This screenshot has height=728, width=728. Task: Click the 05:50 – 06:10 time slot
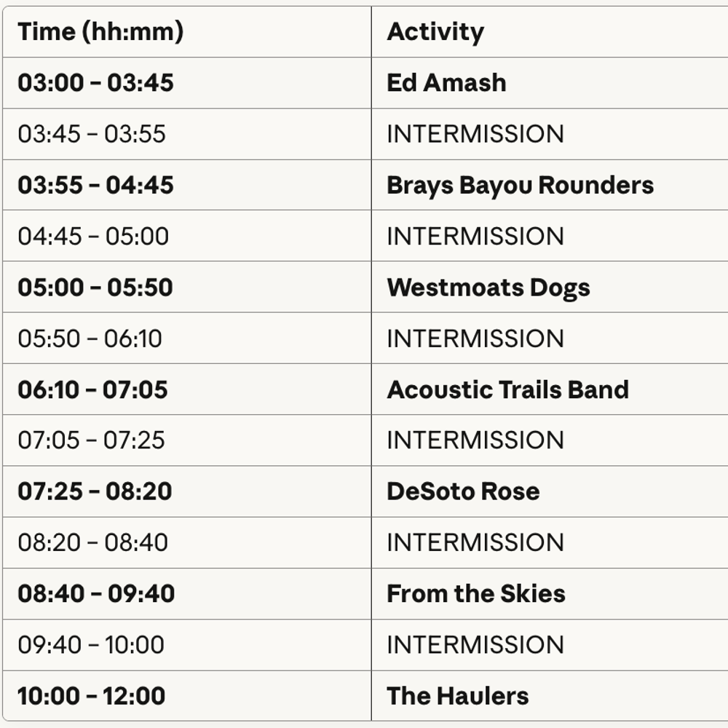tap(90, 339)
